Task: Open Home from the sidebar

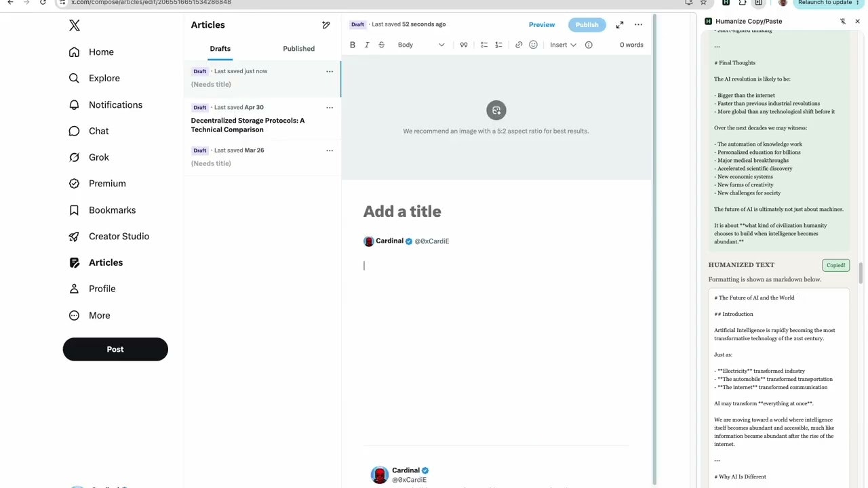Action: [x=92, y=52]
